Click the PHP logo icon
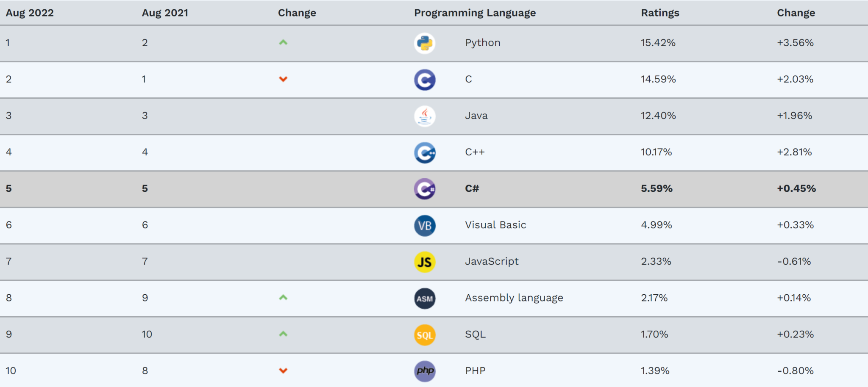The image size is (868, 387). (424, 371)
